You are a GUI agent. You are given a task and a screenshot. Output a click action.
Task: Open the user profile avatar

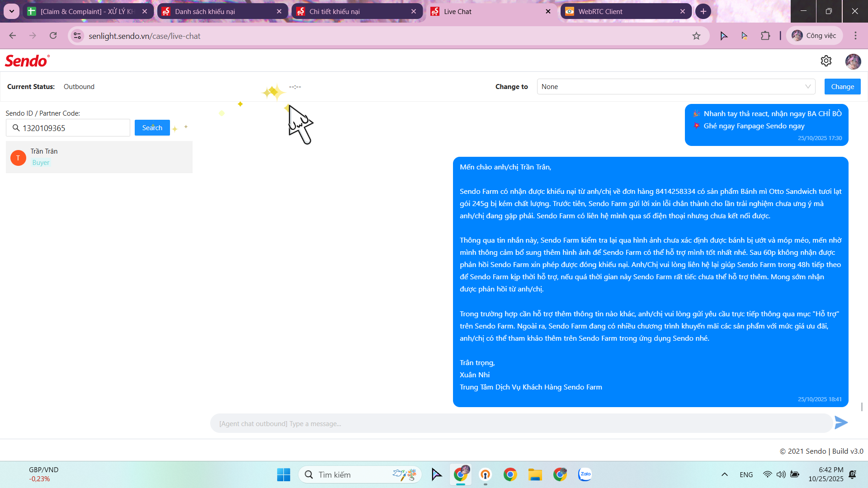point(853,61)
